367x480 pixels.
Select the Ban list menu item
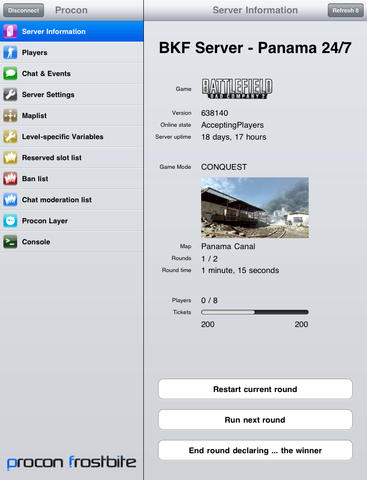(72, 179)
